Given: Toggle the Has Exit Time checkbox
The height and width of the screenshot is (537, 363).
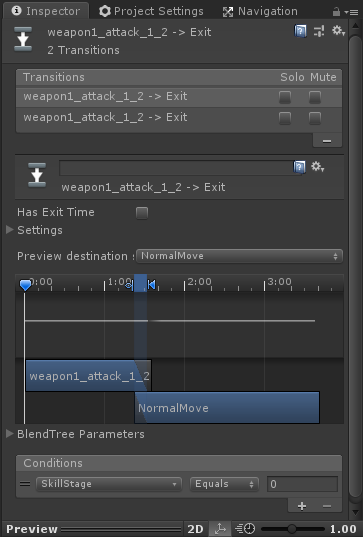Looking at the screenshot, I should point(142,213).
